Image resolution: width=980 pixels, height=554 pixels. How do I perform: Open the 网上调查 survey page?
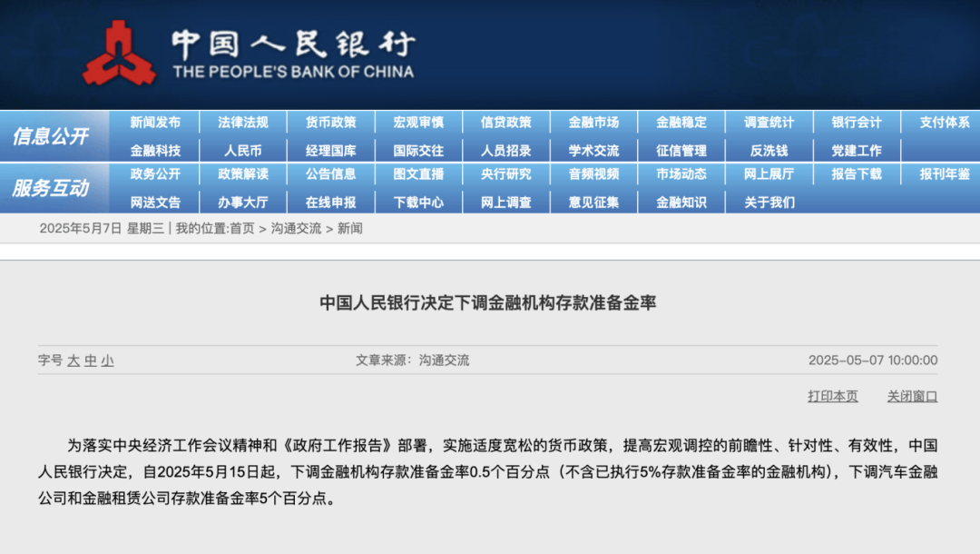click(x=507, y=202)
